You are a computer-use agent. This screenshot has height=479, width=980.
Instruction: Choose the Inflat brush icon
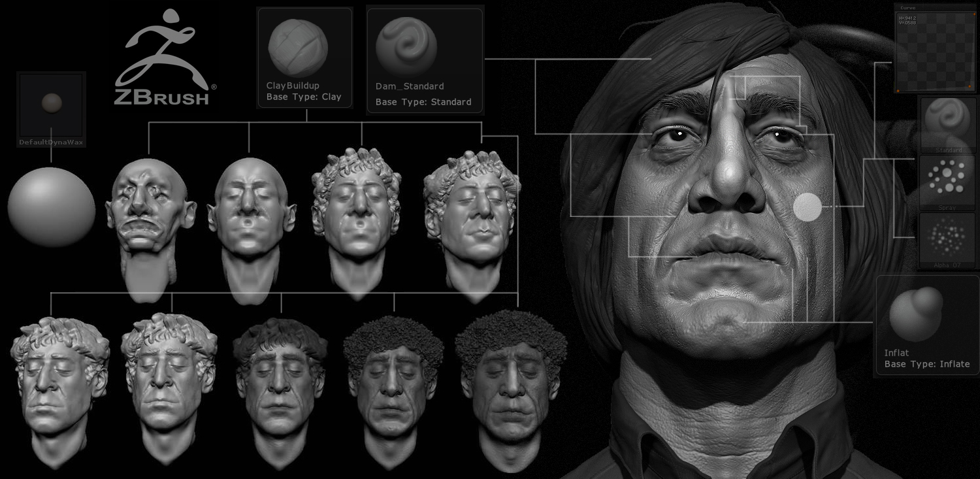pyautogui.click(x=917, y=314)
